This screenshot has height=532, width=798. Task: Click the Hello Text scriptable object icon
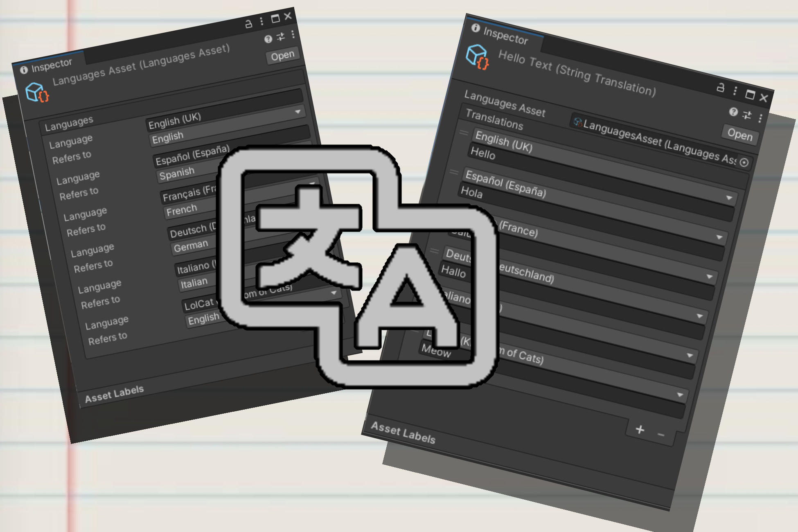click(x=478, y=57)
